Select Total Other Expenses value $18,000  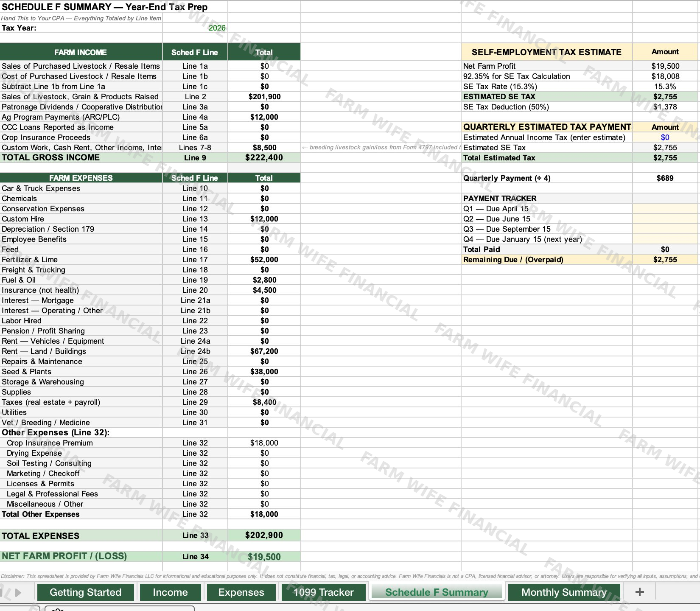click(264, 514)
